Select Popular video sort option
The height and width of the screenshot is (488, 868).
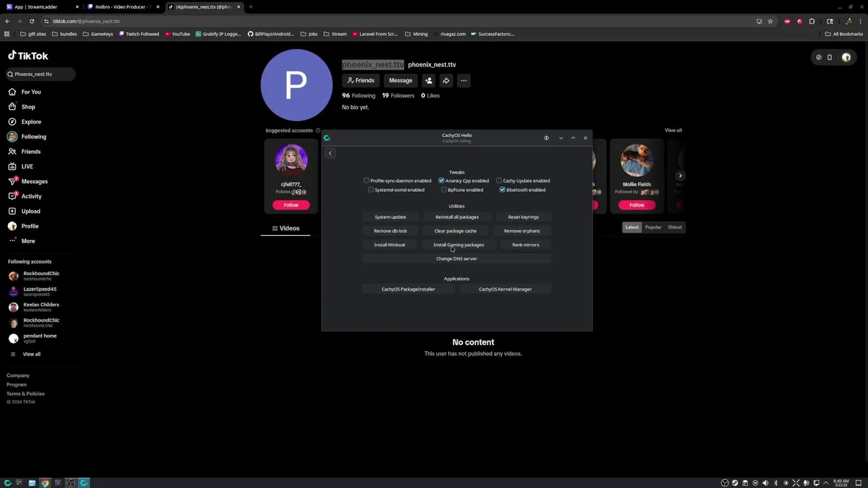pyautogui.click(x=653, y=227)
